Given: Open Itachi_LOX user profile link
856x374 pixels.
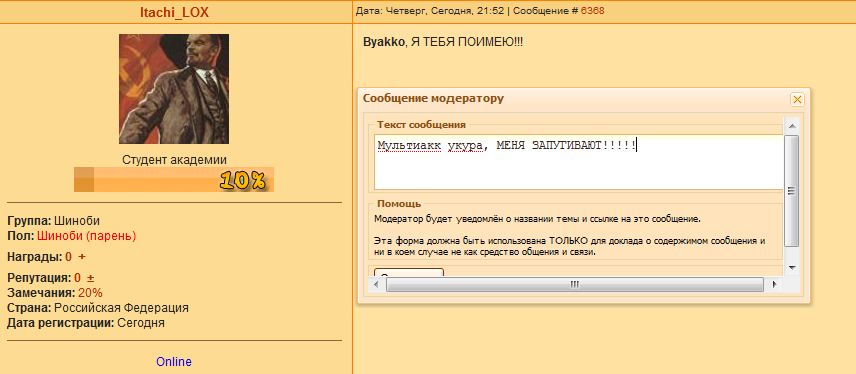Looking at the screenshot, I should tap(174, 13).
